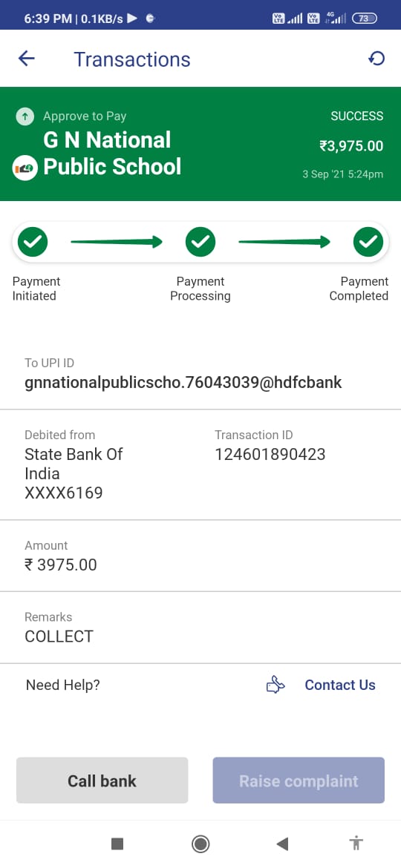Select the recipient UPI ID text
This screenshot has width=401, height=868.
[x=183, y=383]
